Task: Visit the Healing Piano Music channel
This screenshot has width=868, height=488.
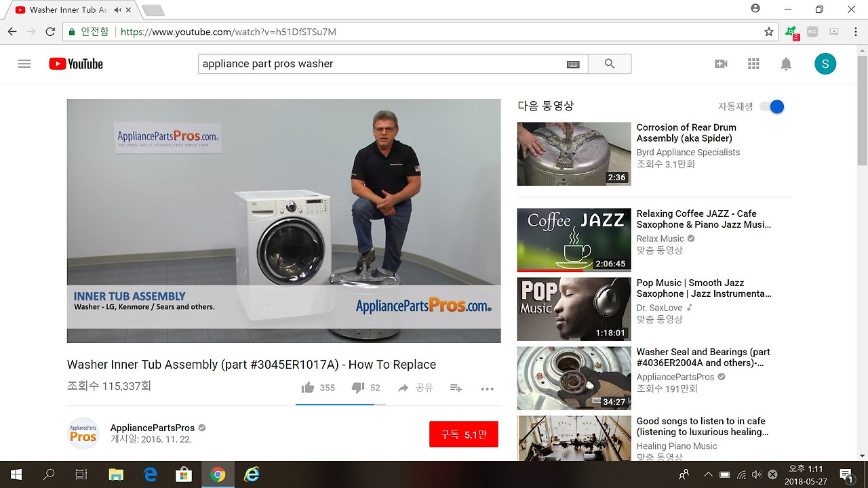Action: point(677,446)
